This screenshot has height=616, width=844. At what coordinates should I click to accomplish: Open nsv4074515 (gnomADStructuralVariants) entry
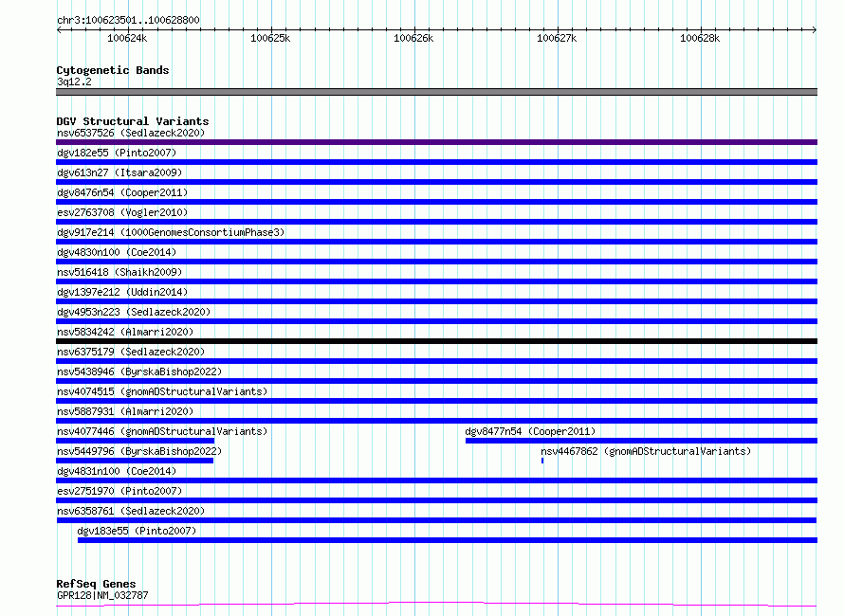click(162, 391)
